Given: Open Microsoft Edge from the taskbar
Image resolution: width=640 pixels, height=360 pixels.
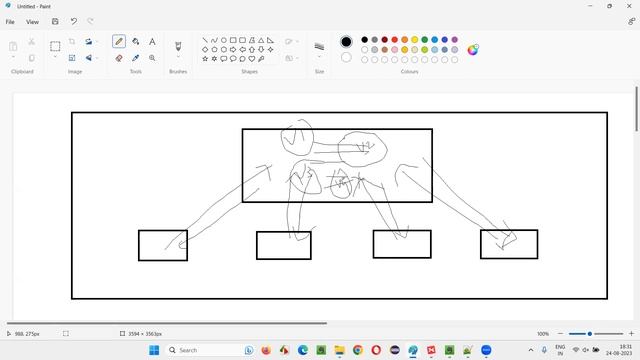Looking at the screenshot, I should 302,350.
